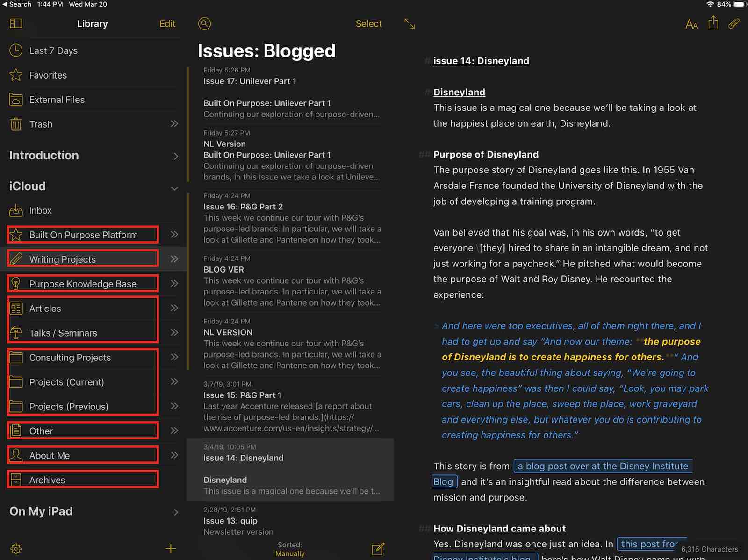This screenshot has height=560, width=748.
Task: Click Consulting Projects folder icon
Action: [16, 358]
